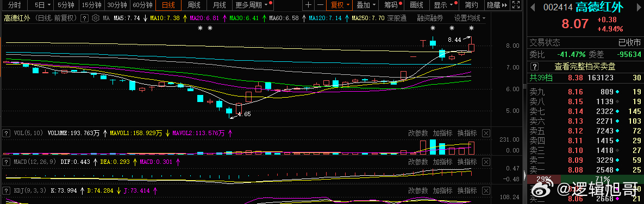Zoom in chart with plus icon
Image resolution: width=644 pixels, height=204 pixels.
[309, 5]
